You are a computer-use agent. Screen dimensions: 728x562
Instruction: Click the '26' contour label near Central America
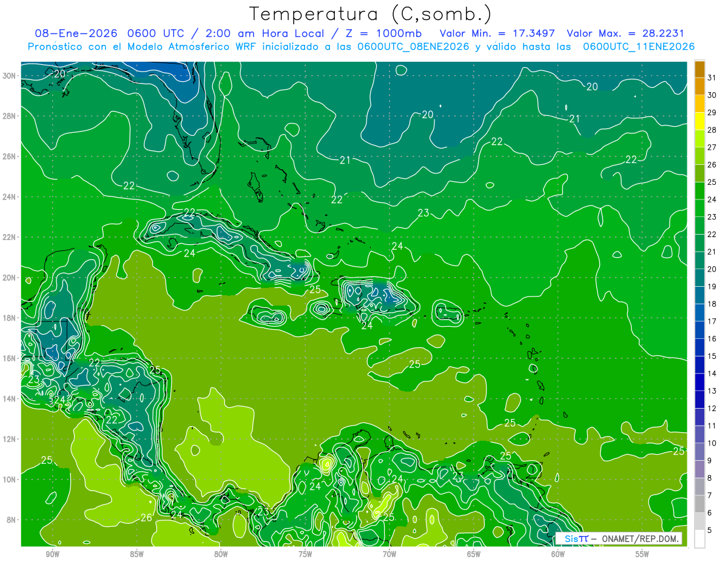[x=146, y=518]
